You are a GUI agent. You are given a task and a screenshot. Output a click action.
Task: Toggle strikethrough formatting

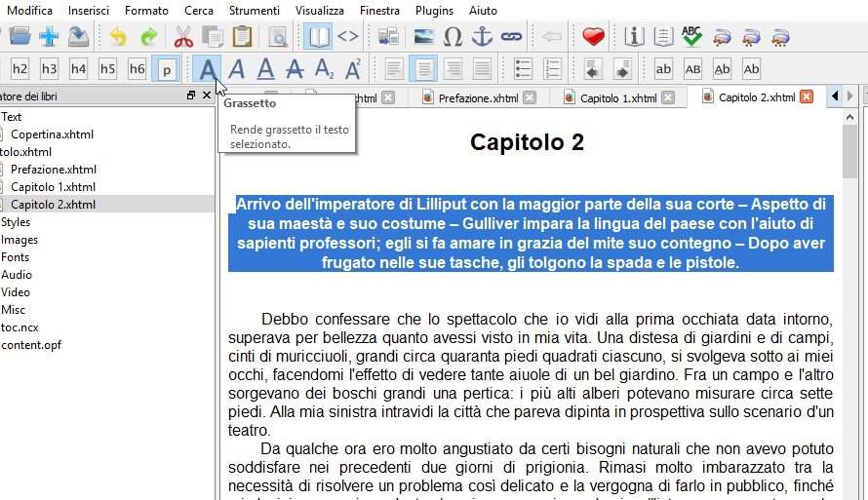(x=296, y=69)
